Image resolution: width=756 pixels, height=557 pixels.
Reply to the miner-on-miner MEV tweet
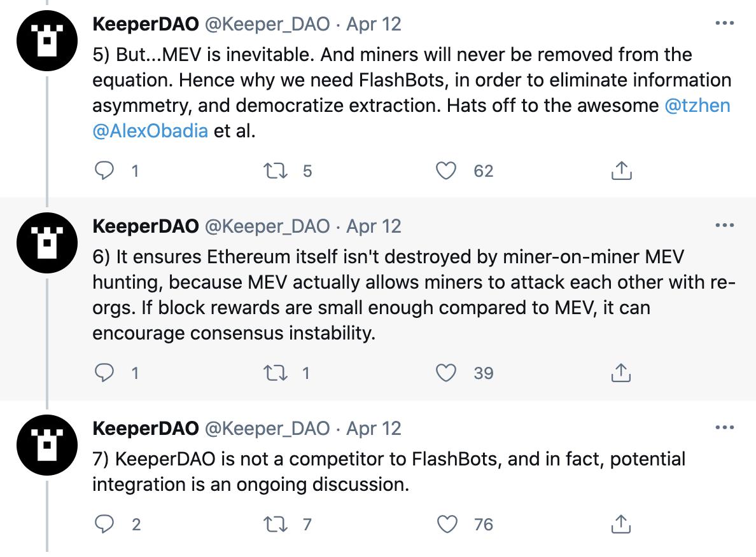click(103, 373)
